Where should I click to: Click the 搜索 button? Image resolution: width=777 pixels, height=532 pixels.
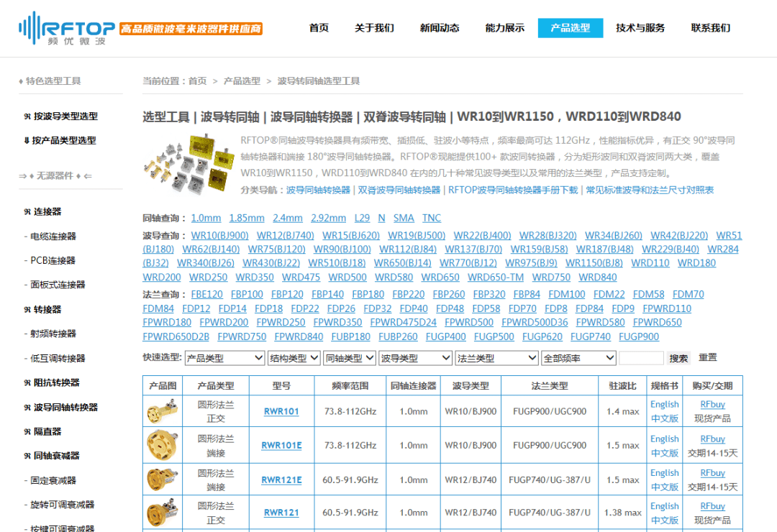click(x=678, y=358)
